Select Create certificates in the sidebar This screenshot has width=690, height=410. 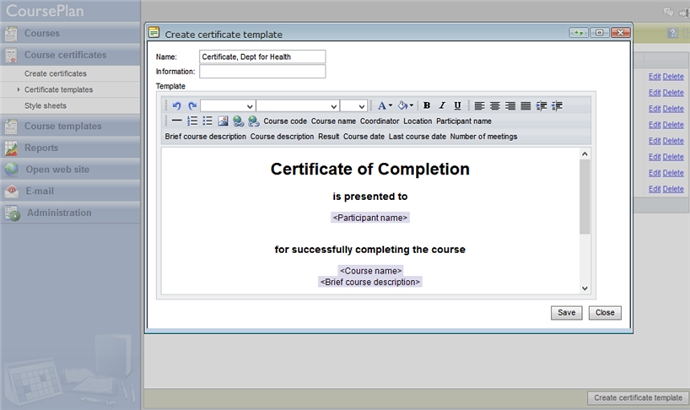55,73
